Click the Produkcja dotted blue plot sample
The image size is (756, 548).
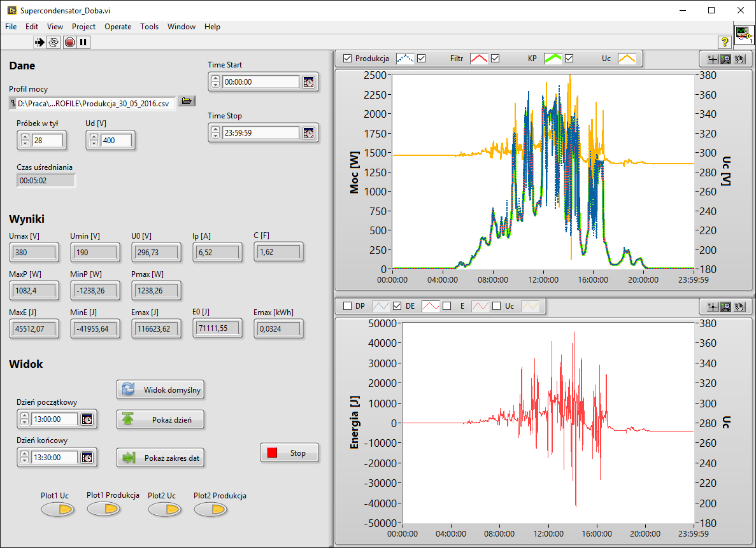click(405, 59)
